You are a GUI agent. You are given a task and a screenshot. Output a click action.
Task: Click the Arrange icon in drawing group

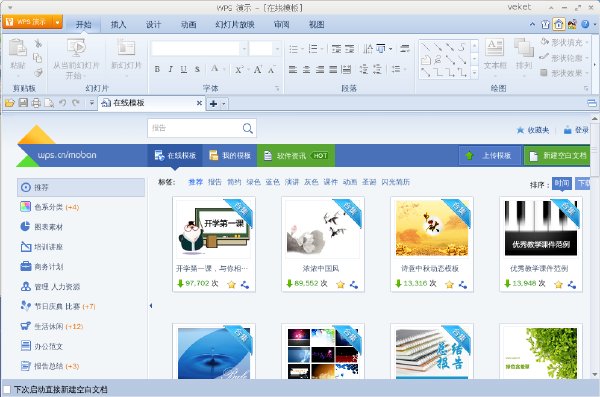pos(523,48)
